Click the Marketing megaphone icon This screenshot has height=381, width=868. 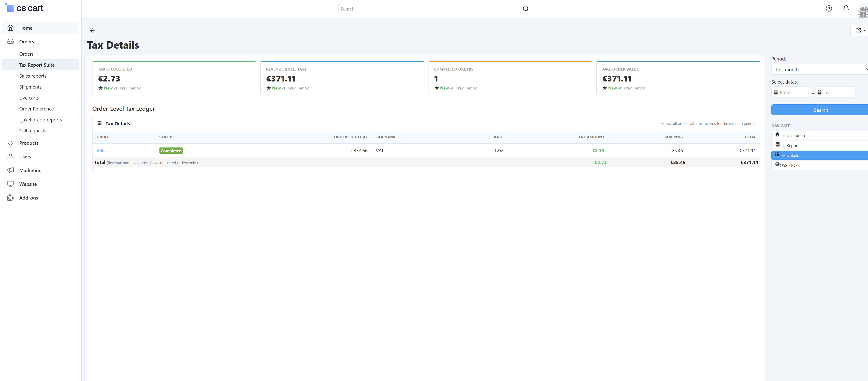tap(11, 170)
